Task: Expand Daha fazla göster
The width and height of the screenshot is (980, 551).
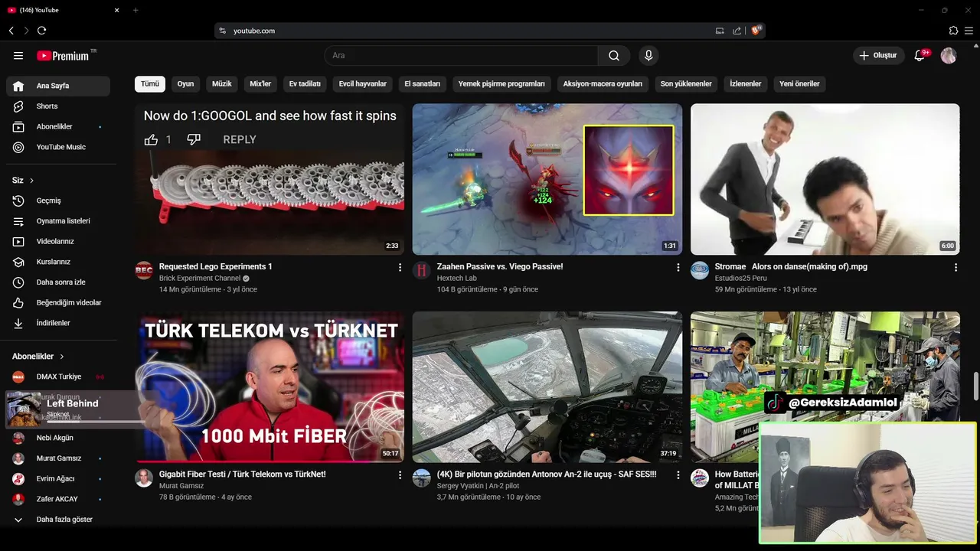Action: click(58, 520)
